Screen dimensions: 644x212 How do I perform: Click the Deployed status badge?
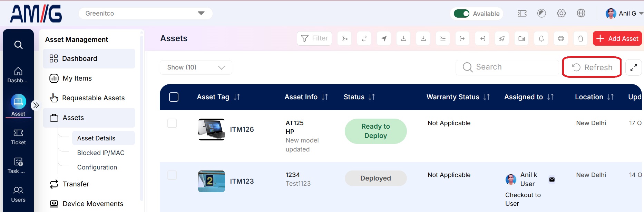[375, 178]
